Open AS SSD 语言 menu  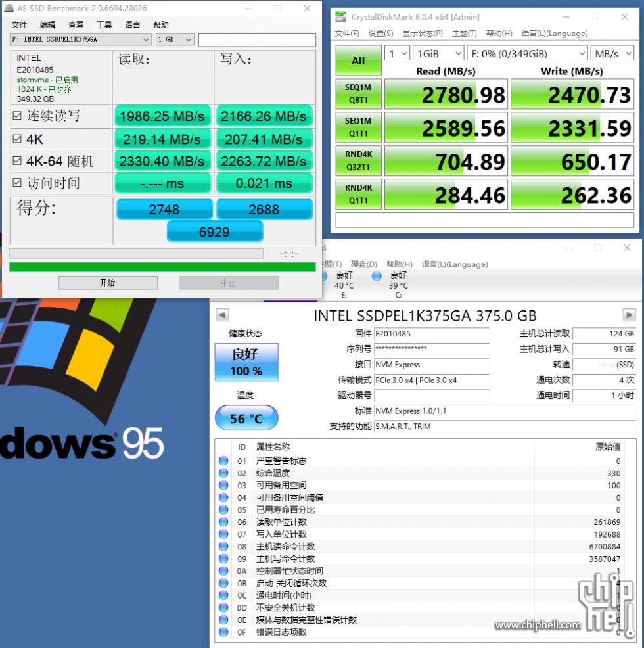click(132, 25)
